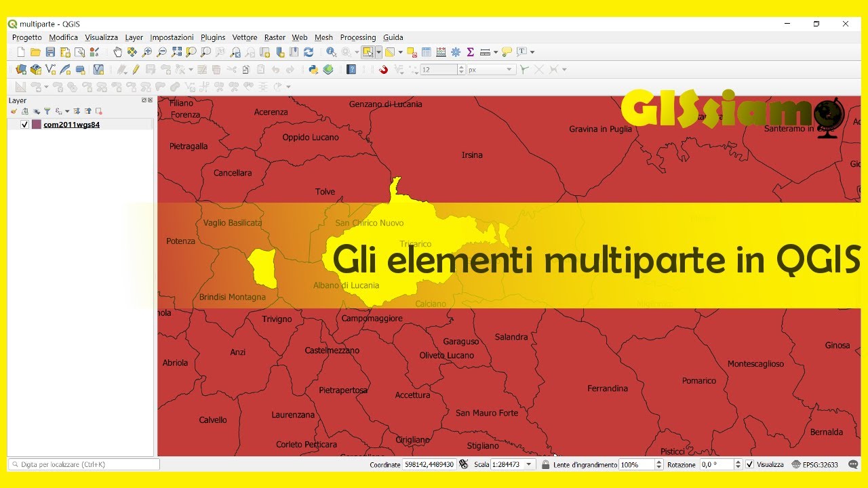Click Zoom Full extent icon
Viewport: 868px width, 488px height.
click(x=176, y=52)
